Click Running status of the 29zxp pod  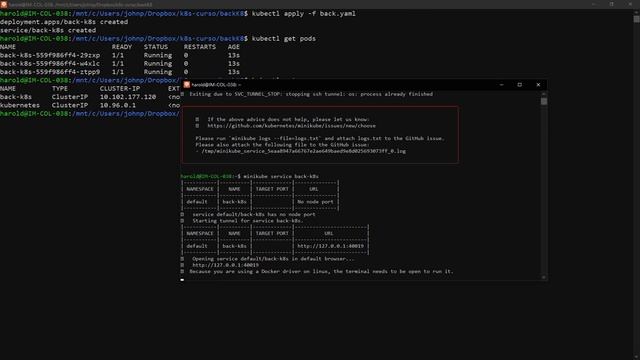(158, 55)
